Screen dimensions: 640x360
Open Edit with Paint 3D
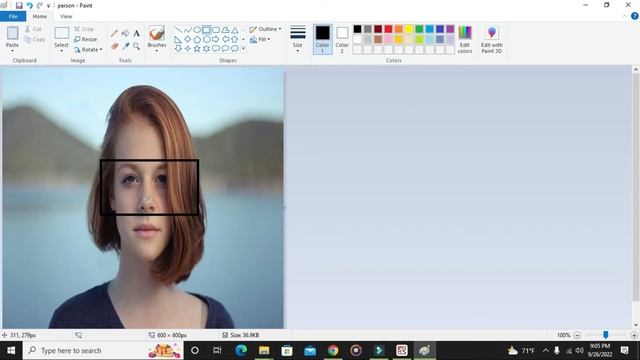pyautogui.click(x=491, y=40)
